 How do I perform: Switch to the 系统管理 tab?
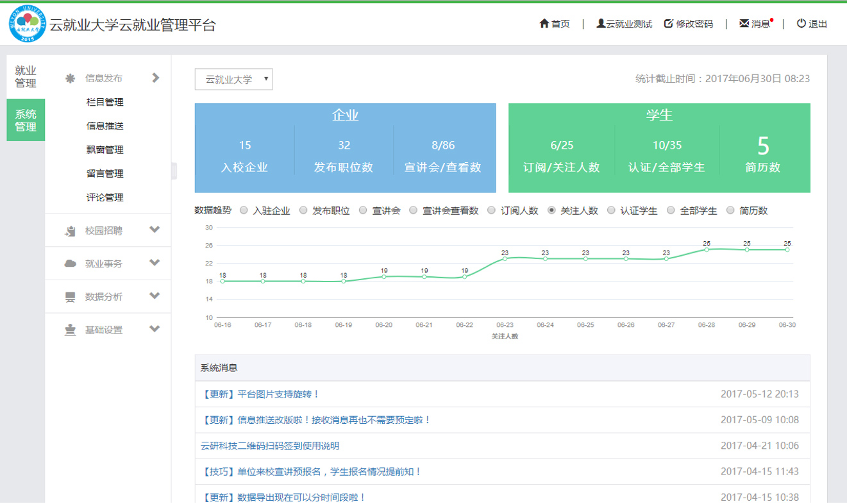pyautogui.click(x=26, y=120)
